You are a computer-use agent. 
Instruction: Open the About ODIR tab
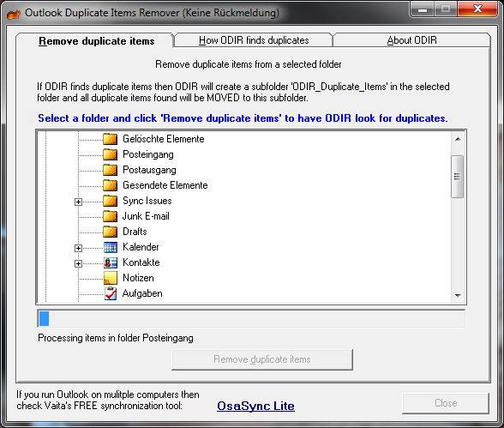point(411,40)
